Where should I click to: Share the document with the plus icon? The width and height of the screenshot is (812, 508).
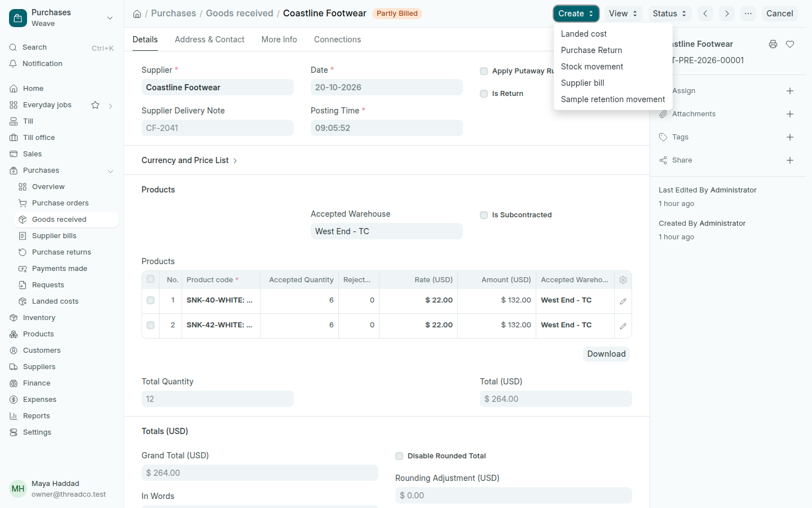[x=790, y=160]
